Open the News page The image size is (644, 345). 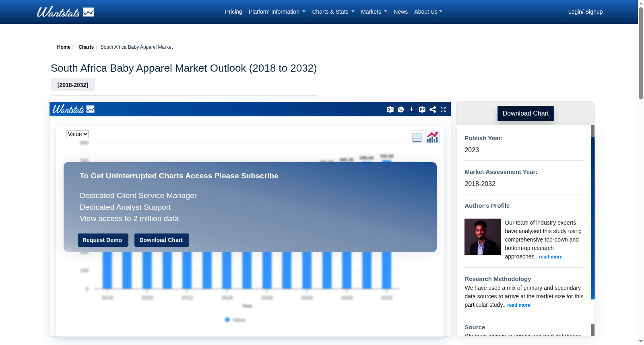pos(400,12)
